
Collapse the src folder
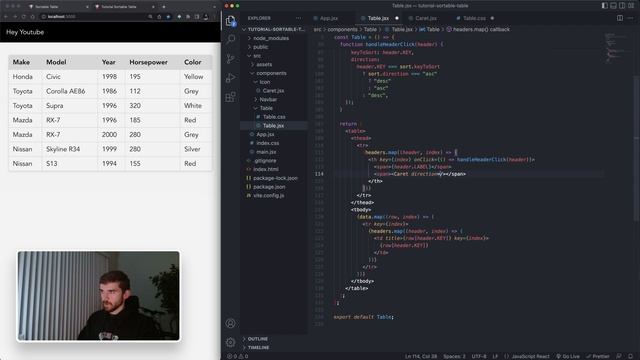pyautogui.click(x=257, y=56)
